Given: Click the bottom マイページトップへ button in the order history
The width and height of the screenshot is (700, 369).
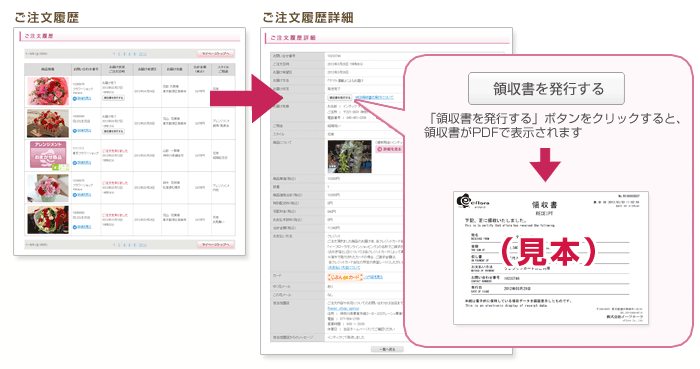Looking at the screenshot, I should point(216,245).
